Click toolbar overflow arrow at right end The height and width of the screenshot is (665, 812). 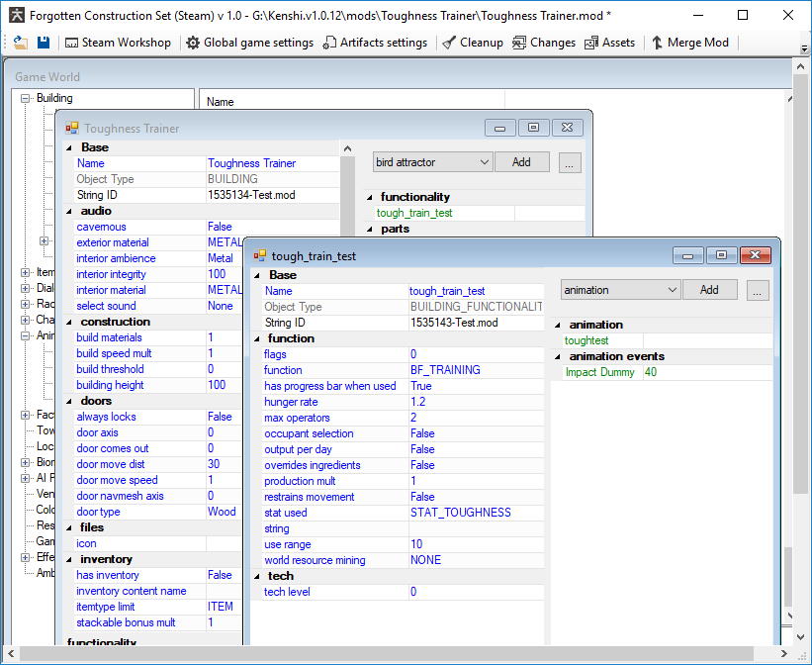point(804,48)
